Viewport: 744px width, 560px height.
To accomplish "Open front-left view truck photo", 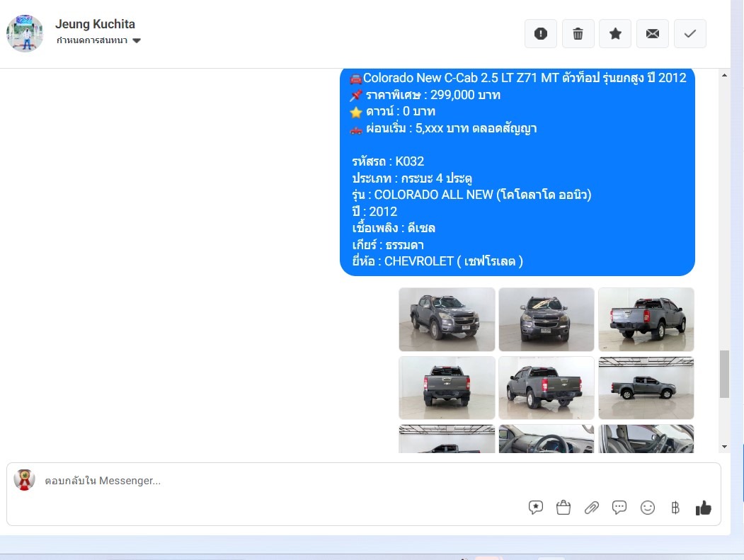I will point(447,319).
